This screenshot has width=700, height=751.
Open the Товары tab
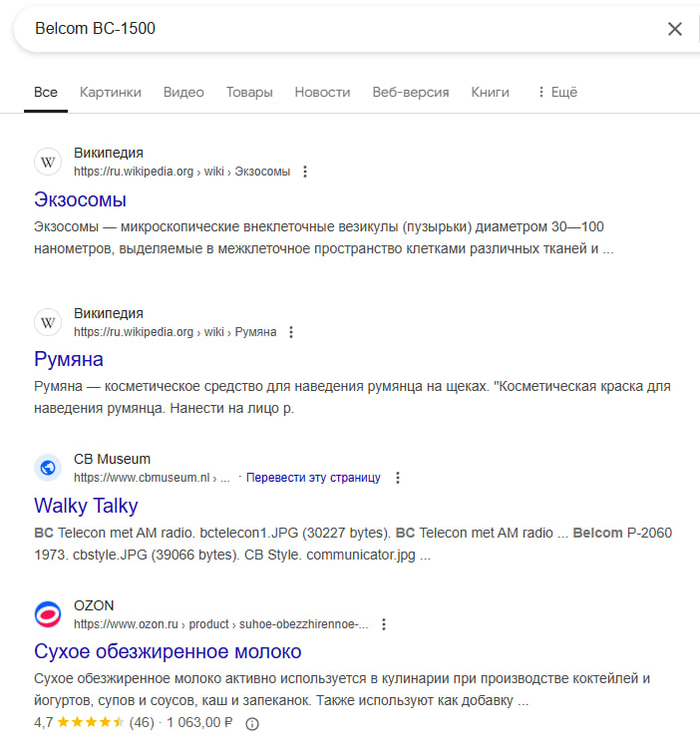(x=249, y=92)
